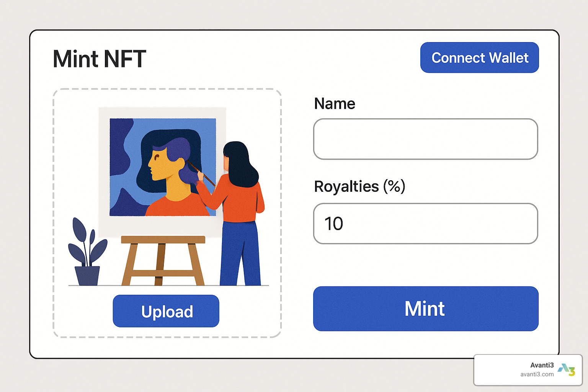
Task: Click the Avanti3 logo icon
Action: [x=566, y=370]
